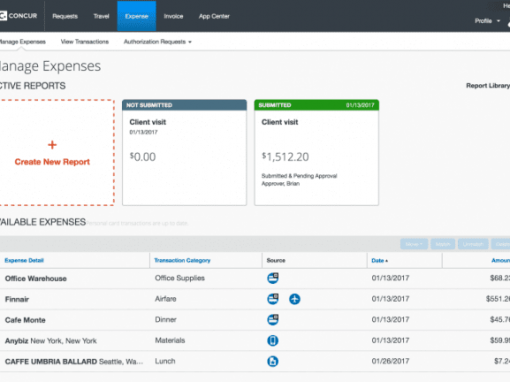Click the Match button

coord(443,244)
